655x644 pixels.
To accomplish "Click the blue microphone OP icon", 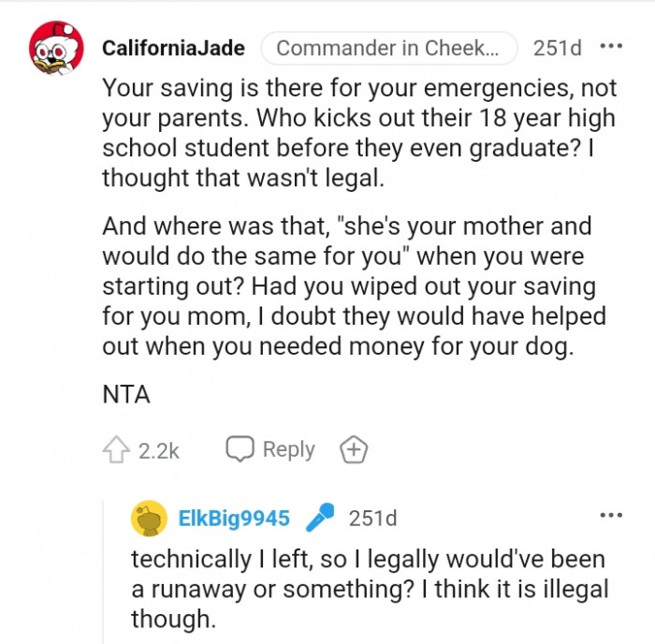I will 320,518.
